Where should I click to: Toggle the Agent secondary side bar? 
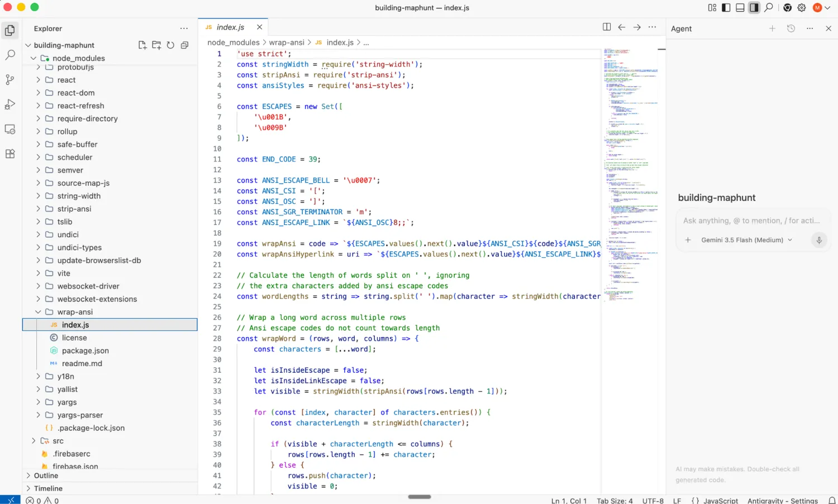[754, 7]
